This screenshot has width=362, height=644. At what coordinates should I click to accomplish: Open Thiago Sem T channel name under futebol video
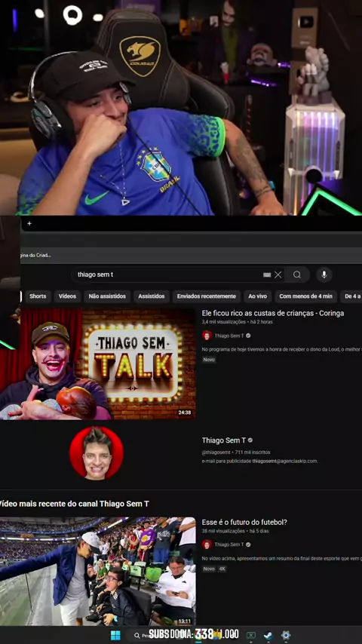point(229,544)
